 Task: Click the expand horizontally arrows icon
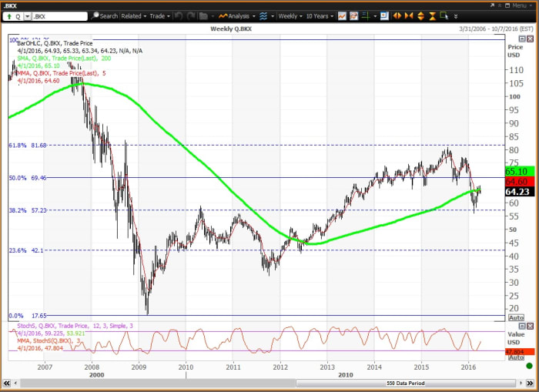pos(397,16)
